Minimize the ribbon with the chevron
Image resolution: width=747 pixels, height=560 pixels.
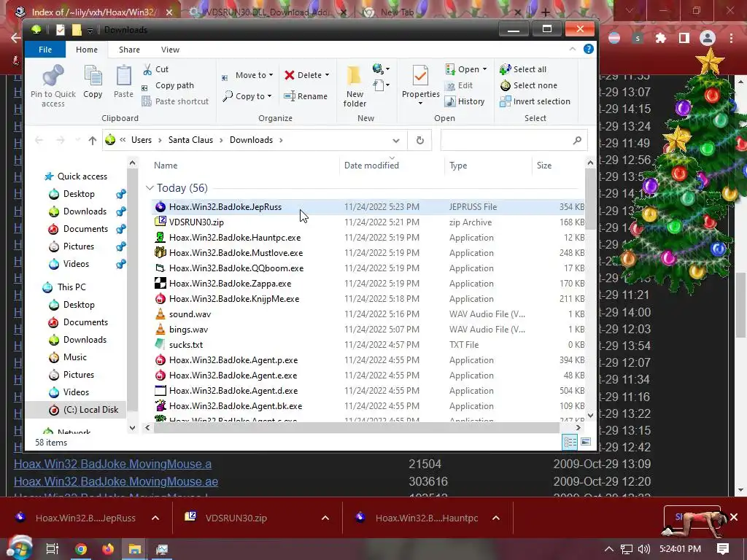click(573, 49)
